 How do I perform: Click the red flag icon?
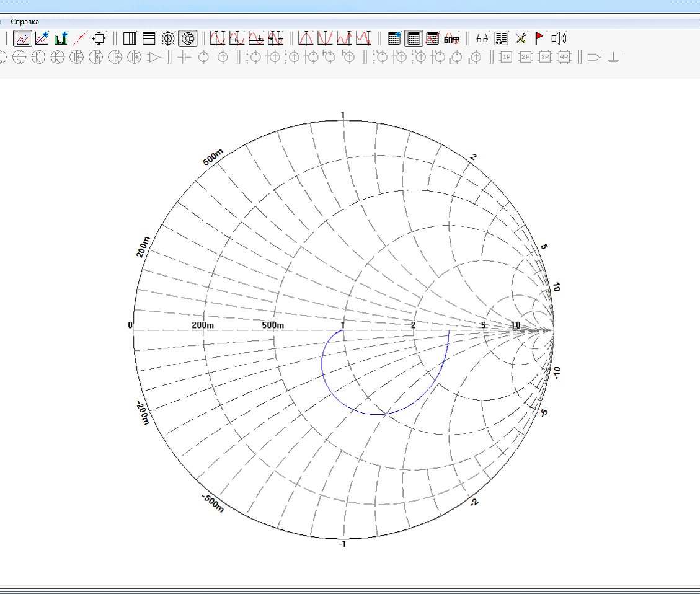tap(539, 38)
